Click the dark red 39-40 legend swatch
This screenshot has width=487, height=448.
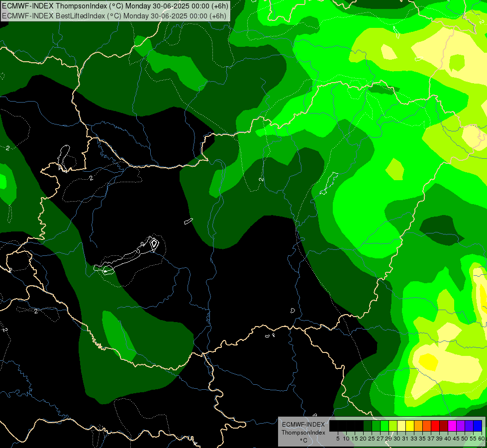click(444, 426)
